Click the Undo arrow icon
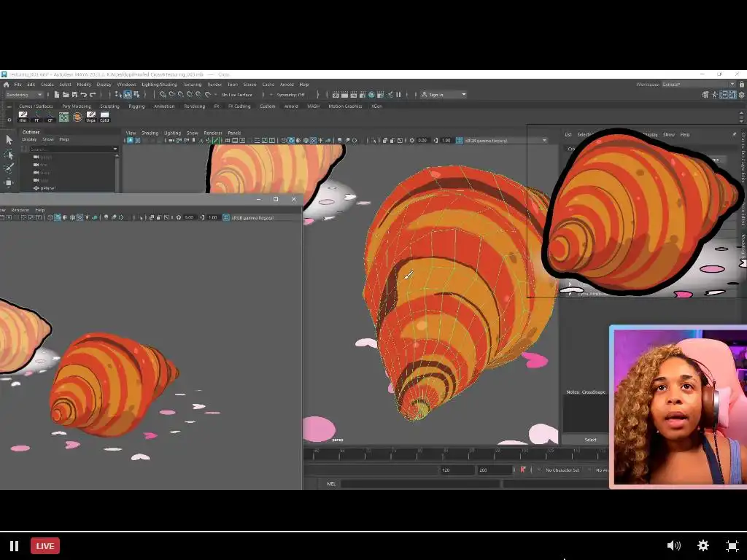747x560 pixels. click(83, 95)
